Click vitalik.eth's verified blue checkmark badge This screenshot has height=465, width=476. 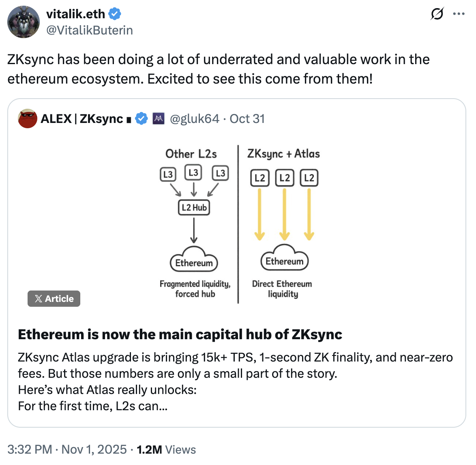tap(115, 13)
